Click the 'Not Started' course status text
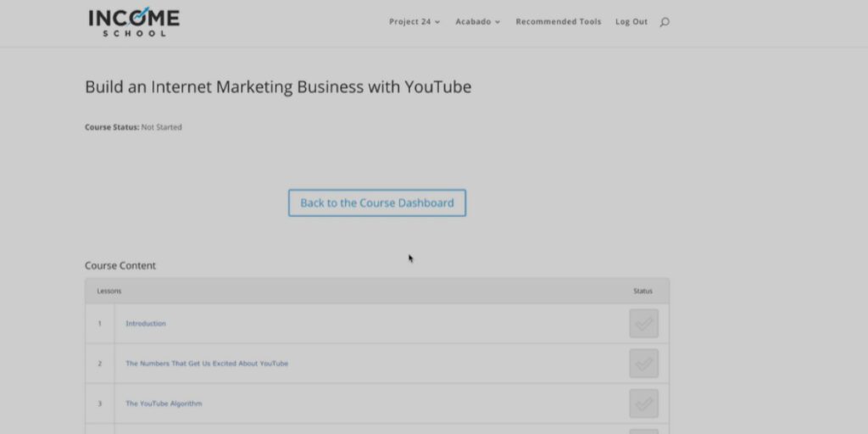868x434 pixels. (161, 127)
